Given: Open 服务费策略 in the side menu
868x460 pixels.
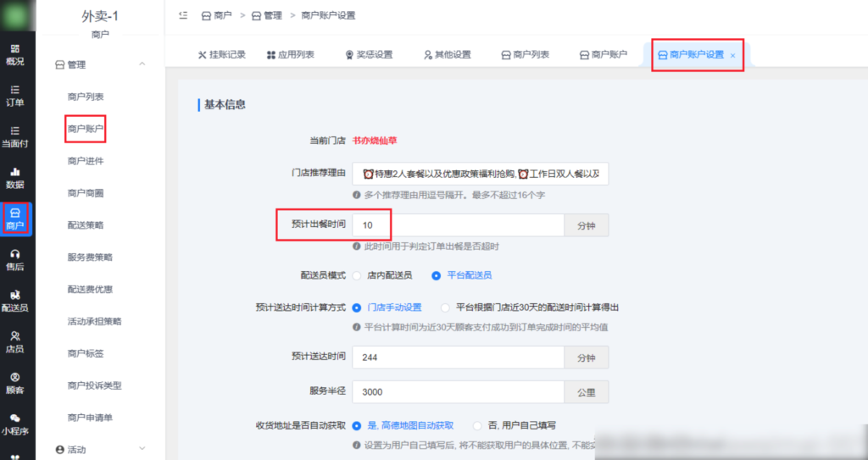Looking at the screenshot, I should tap(90, 258).
